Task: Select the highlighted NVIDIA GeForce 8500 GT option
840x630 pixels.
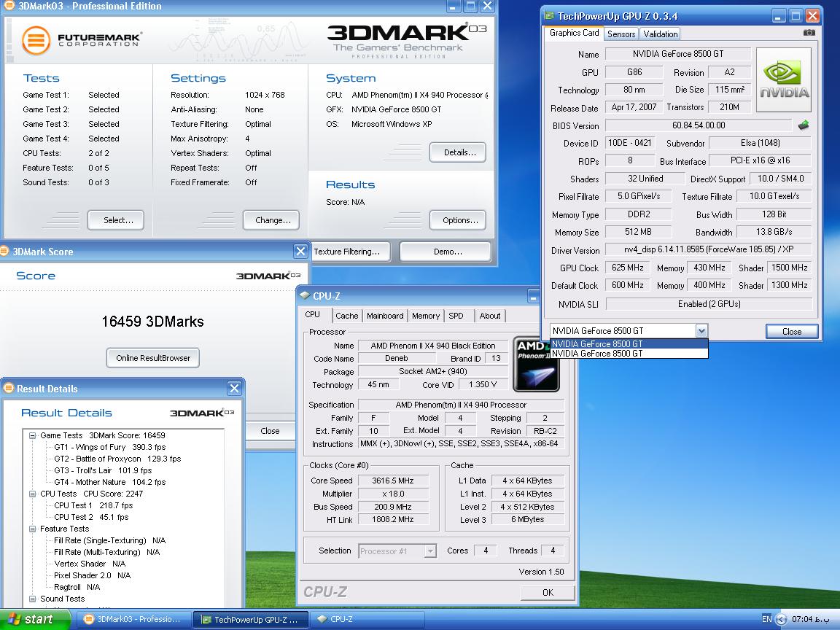Action: tap(629, 344)
